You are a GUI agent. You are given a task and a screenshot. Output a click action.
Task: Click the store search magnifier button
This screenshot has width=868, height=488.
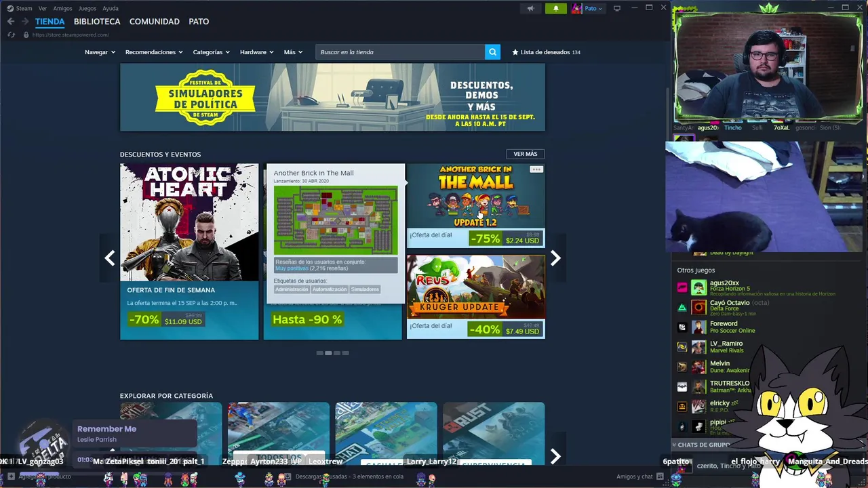click(x=492, y=52)
